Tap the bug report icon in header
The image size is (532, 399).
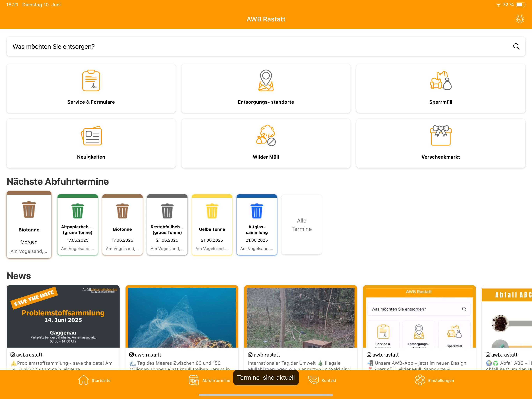pyautogui.click(x=520, y=19)
